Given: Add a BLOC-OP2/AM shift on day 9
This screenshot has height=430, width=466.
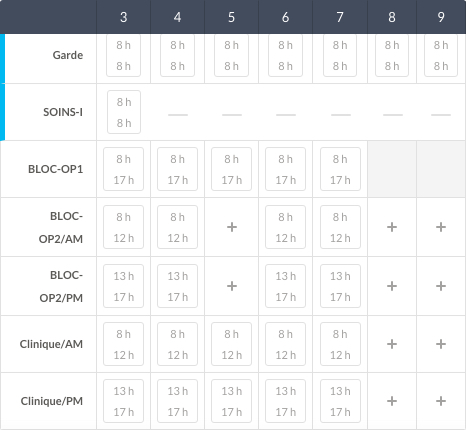Looking at the screenshot, I should coord(441,227).
